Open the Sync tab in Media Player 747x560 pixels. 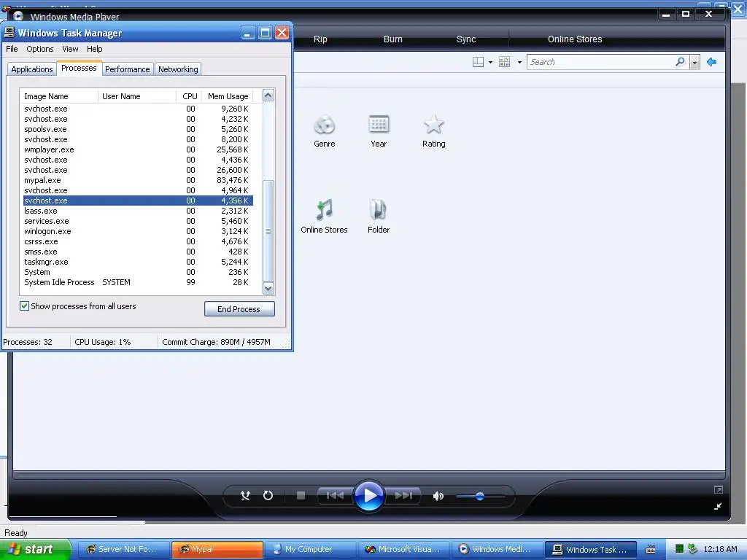[466, 39]
